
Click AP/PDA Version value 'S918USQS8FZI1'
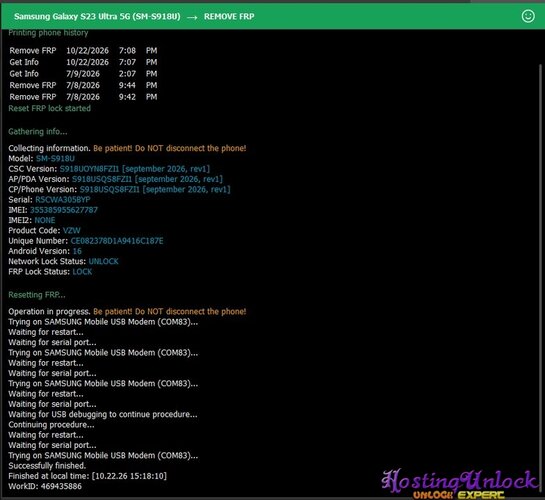click(x=102, y=179)
